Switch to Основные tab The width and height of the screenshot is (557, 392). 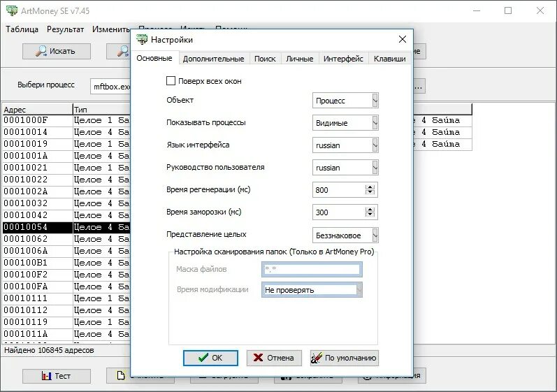(x=154, y=58)
